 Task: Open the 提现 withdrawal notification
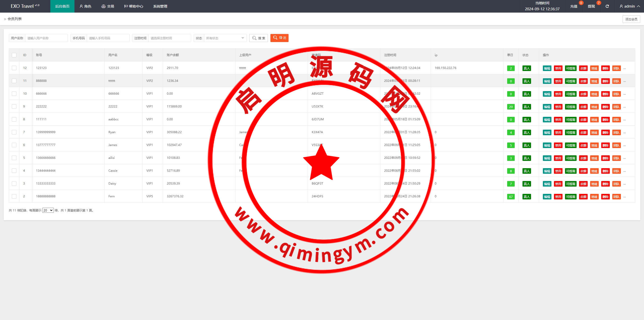pyautogui.click(x=591, y=6)
